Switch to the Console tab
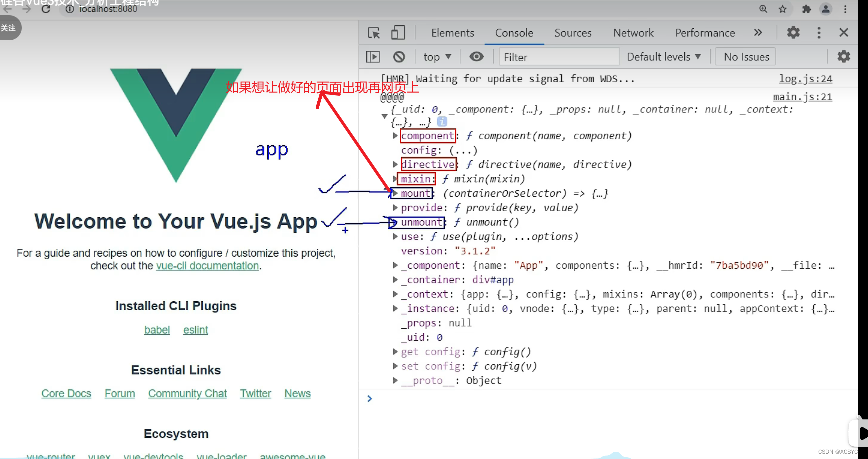Viewport: 868px width, 459px height. tap(514, 33)
